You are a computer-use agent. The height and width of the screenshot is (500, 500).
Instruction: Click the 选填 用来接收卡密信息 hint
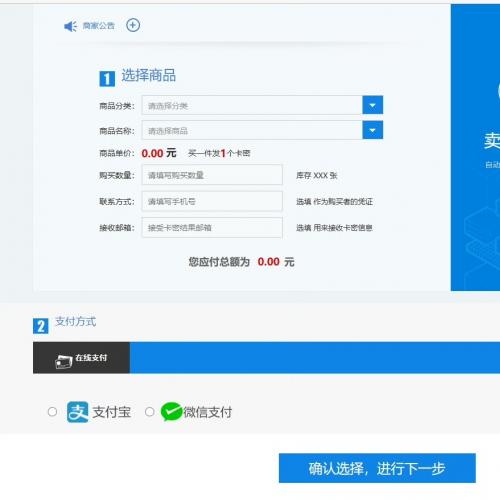(334, 228)
